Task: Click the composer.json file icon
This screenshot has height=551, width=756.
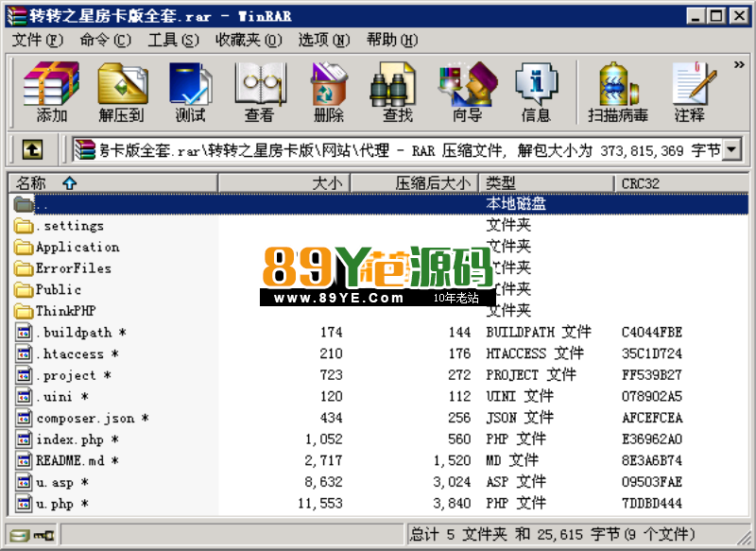Action: pos(24,418)
